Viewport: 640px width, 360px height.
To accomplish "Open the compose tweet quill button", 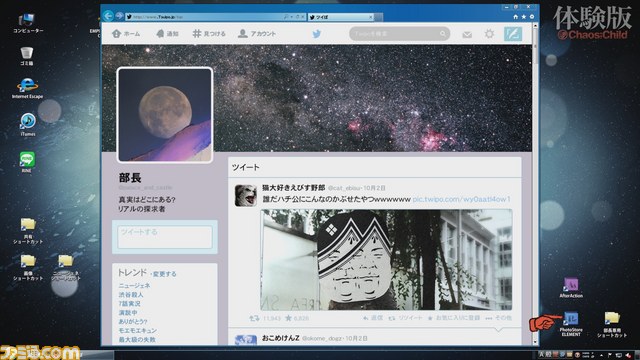I will [x=513, y=34].
